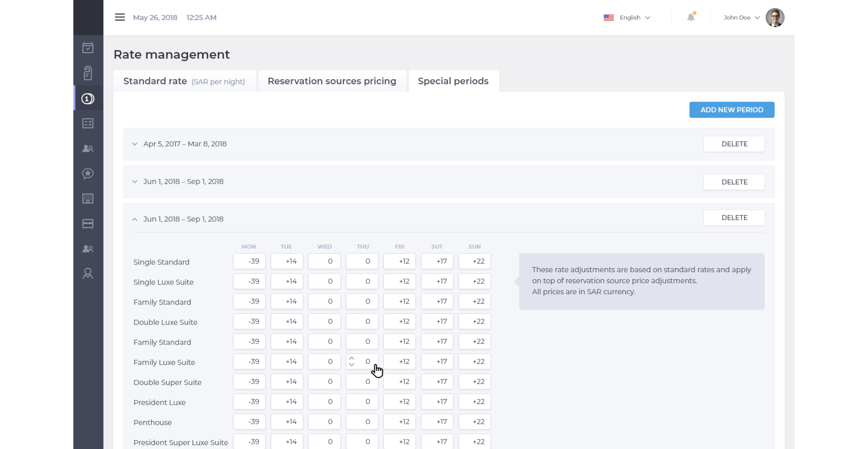Open the building sidebar icon
Viewport: 868px width, 449px height.
coord(88,199)
